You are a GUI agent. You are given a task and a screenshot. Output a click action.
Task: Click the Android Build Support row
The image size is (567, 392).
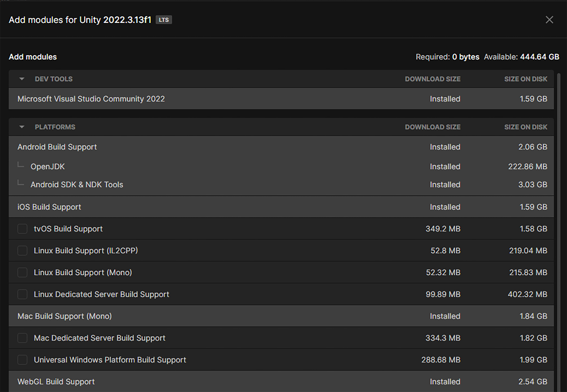pos(57,147)
